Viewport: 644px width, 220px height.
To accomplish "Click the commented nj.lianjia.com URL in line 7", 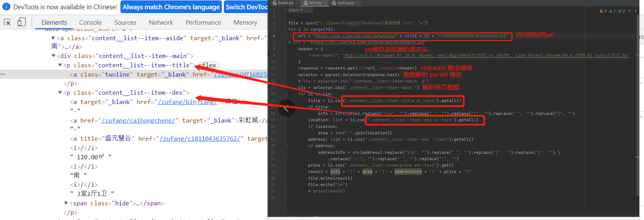I will (x=368, y=42).
